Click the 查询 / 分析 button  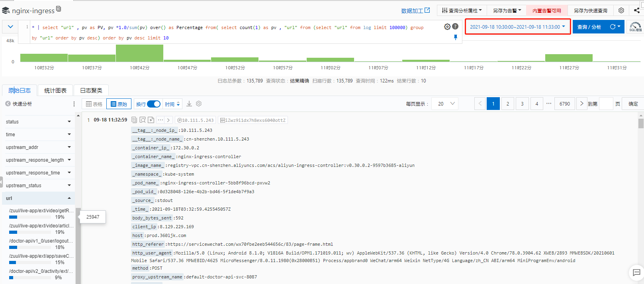click(589, 27)
